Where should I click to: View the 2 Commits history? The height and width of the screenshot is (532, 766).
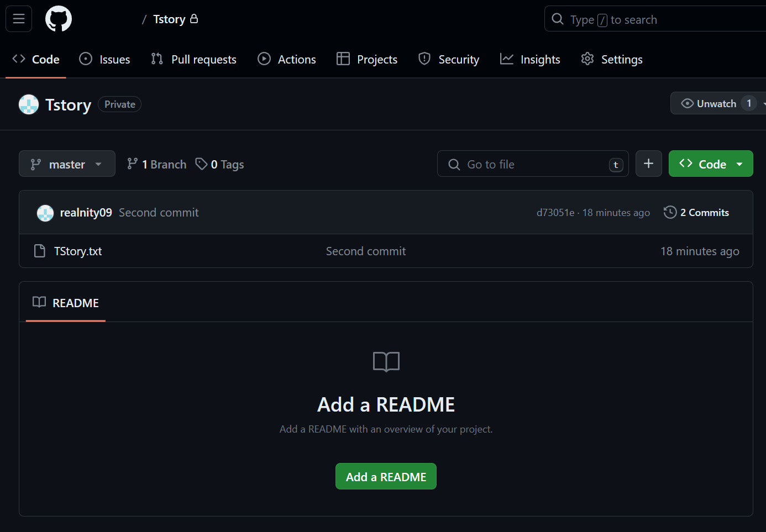[x=696, y=213]
